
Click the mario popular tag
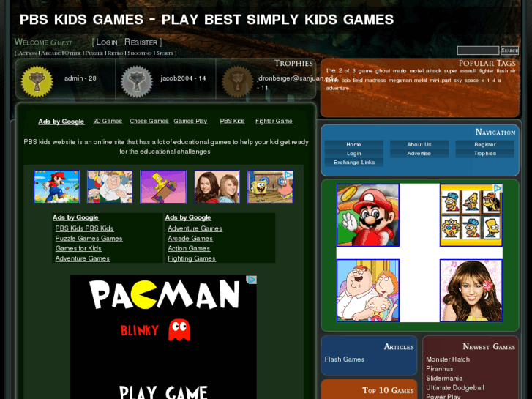click(400, 71)
